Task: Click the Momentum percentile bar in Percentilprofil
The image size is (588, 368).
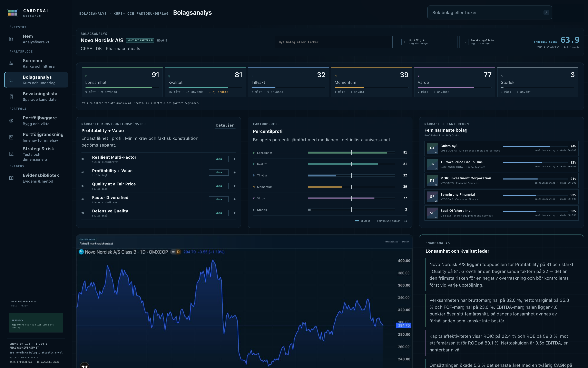Action: point(351,187)
